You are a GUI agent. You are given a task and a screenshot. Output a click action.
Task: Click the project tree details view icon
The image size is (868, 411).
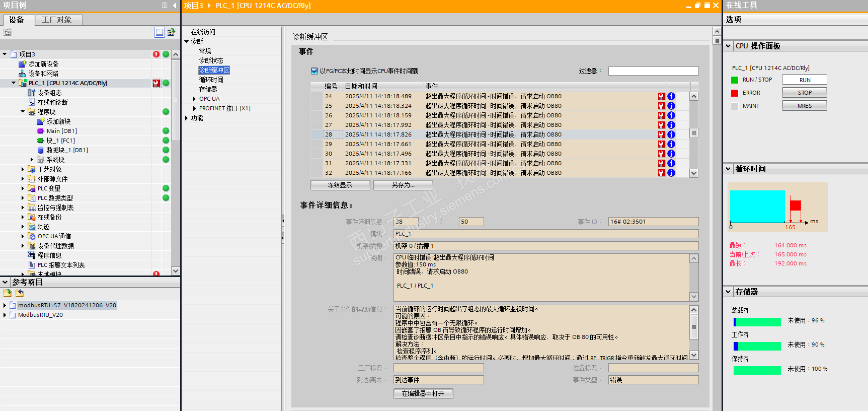coord(160,32)
